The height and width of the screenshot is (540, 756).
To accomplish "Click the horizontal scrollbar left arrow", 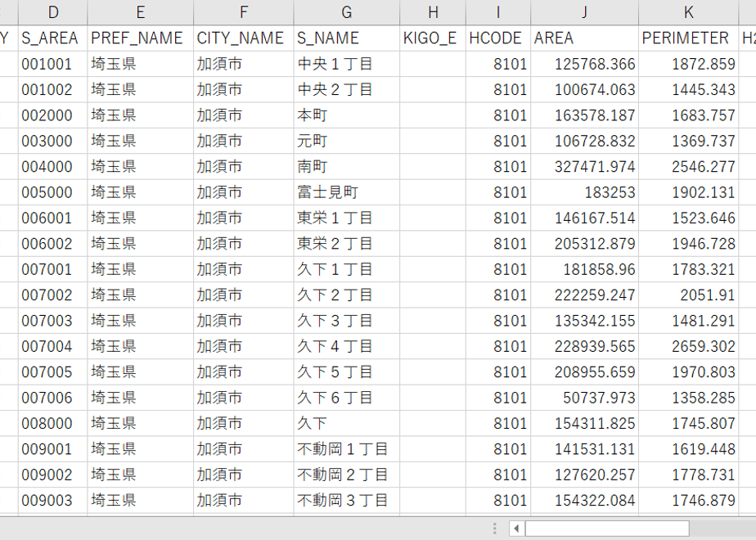I will coord(516,529).
